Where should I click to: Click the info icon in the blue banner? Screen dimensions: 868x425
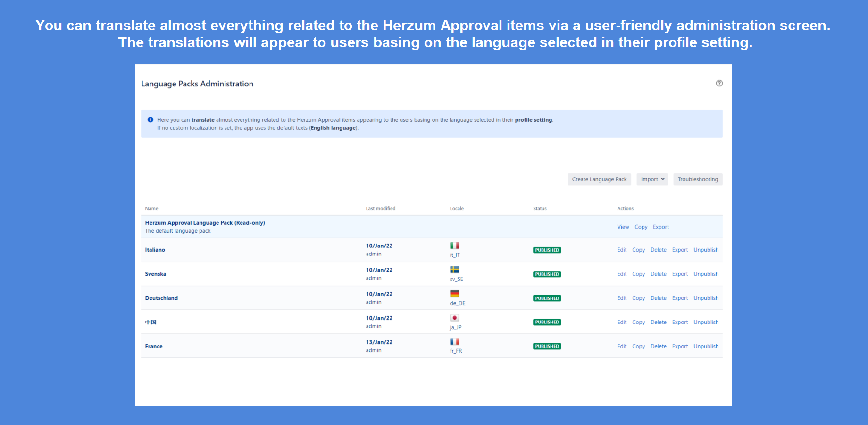pos(150,119)
